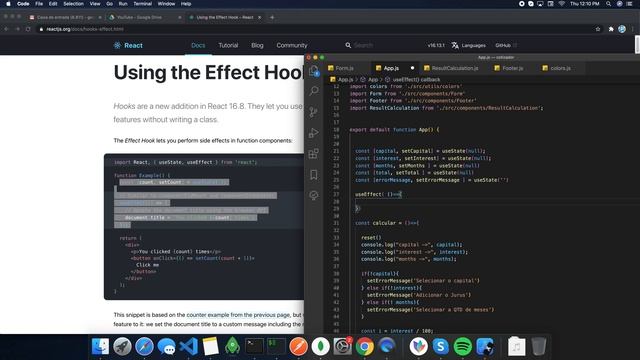Open Run and Debug view in VS Code
The image size is (640, 360).
[313, 133]
